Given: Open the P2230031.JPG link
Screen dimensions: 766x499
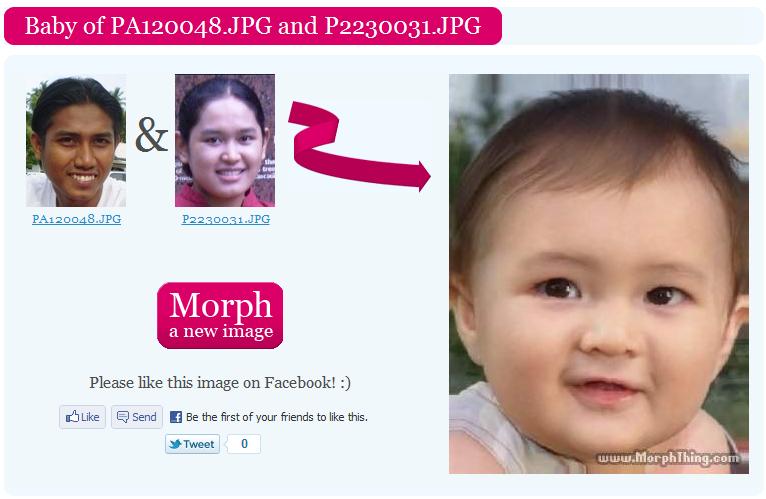Looking at the screenshot, I should [x=226, y=219].
